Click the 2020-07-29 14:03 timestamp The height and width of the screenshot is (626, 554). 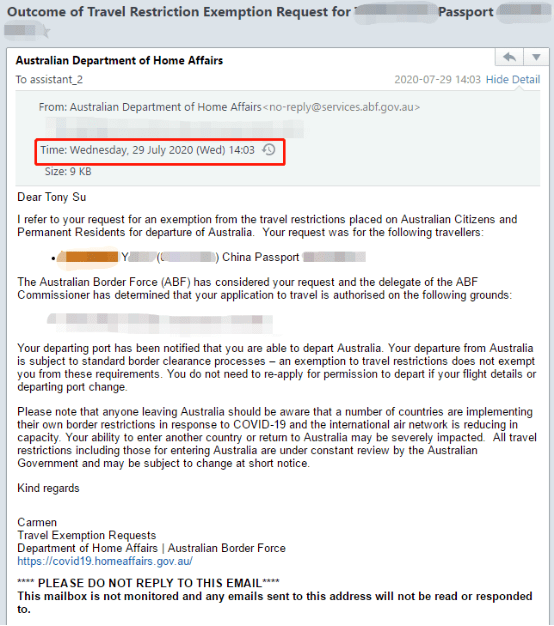click(437, 79)
